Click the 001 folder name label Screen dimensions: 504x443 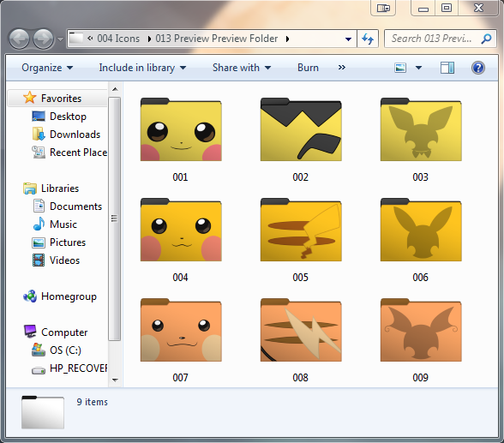180,177
